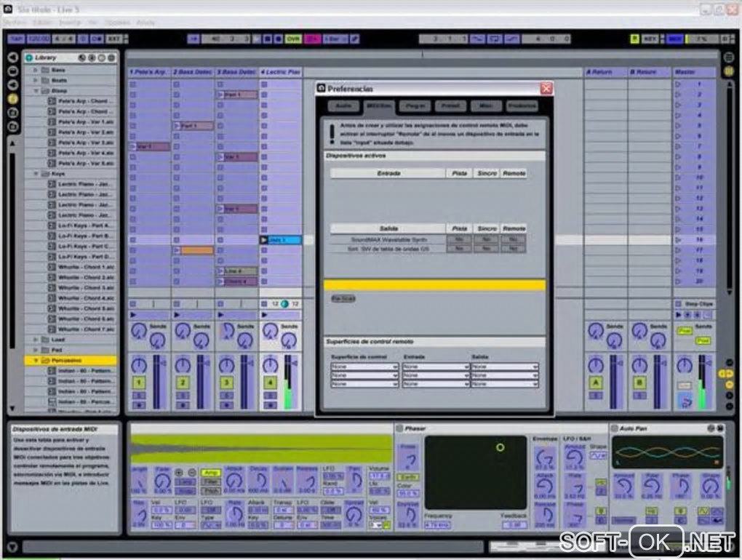
Task: Select the highlighted Percussion folder
Action: click(x=70, y=361)
